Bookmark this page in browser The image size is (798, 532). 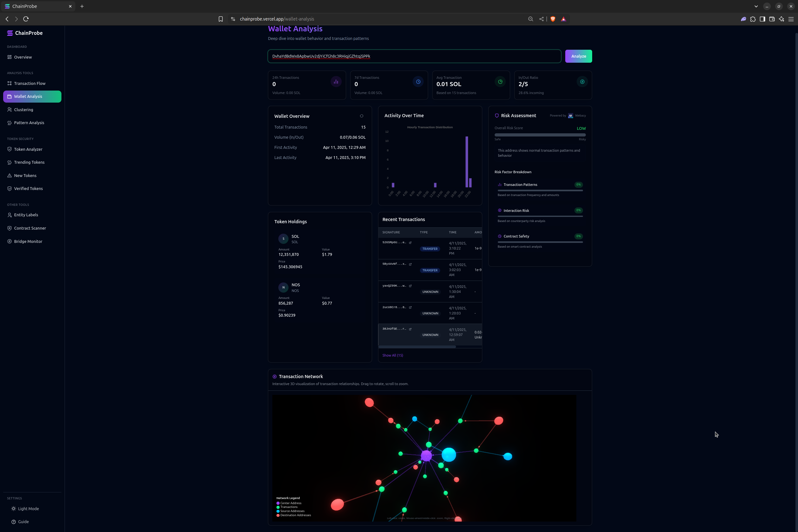pos(220,19)
